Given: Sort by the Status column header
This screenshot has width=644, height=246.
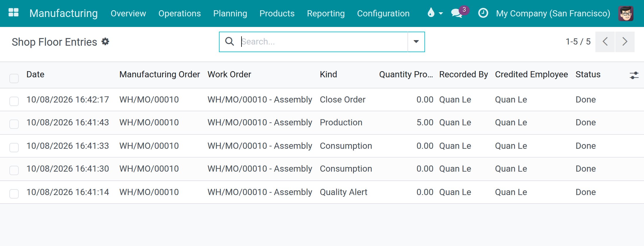Looking at the screenshot, I should (x=588, y=74).
